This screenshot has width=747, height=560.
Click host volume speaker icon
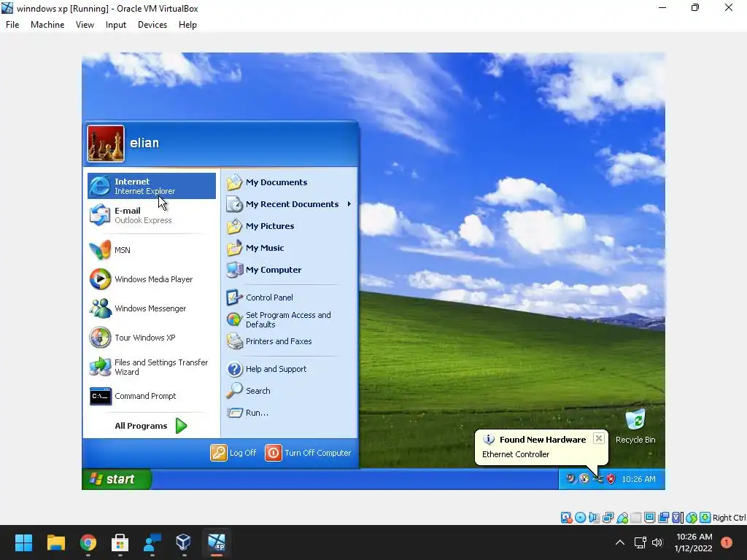(657, 542)
